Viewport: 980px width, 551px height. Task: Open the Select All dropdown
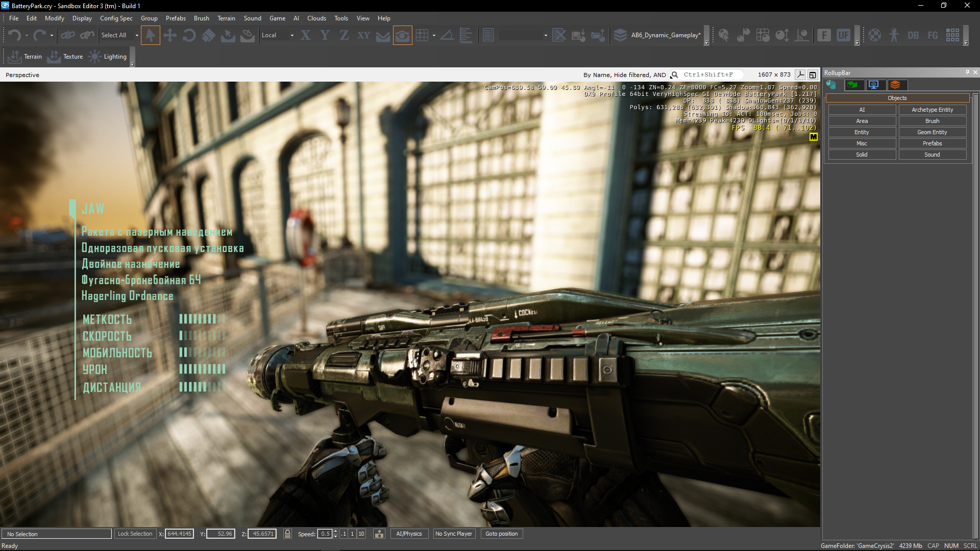pyautogui.click(x=136, y=35)
